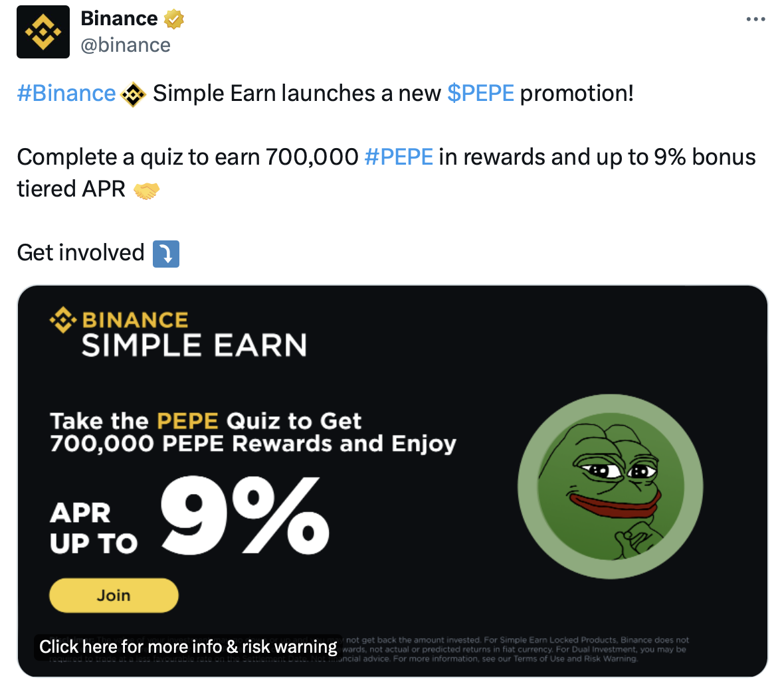Follow the #PEPE hashtag link
The width and height of the screenshot is (784, 684).
[399, 157]
